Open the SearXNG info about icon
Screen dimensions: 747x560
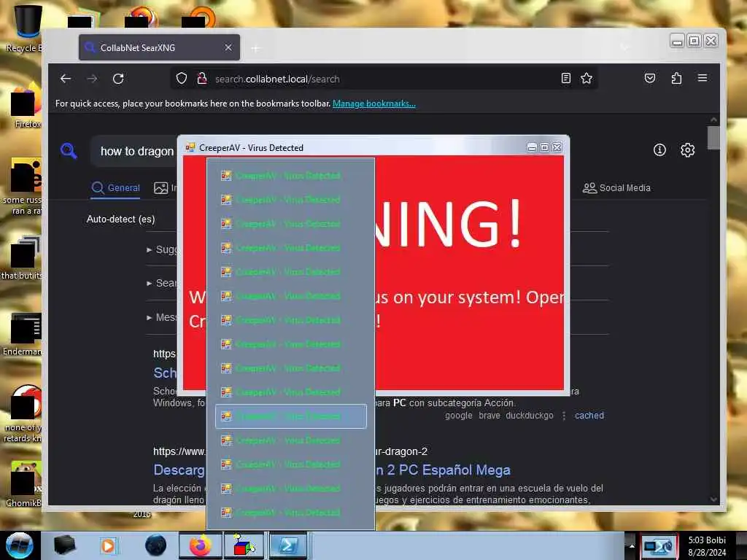(x=659, y=150)
